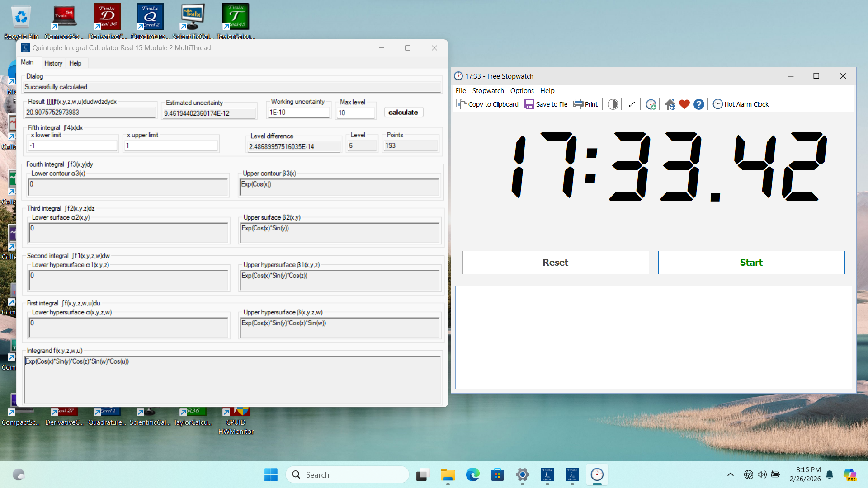
Task: Switch to the History tab
Action: tap(53, 63)
